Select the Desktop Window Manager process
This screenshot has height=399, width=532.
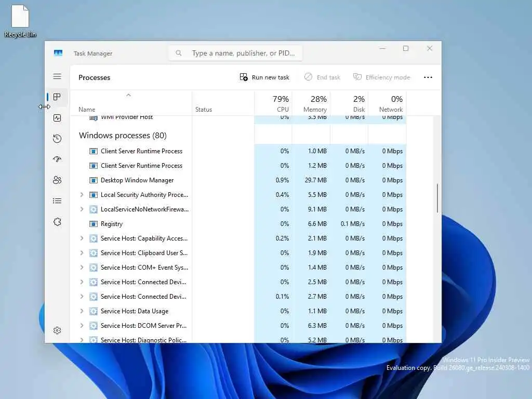137,180
